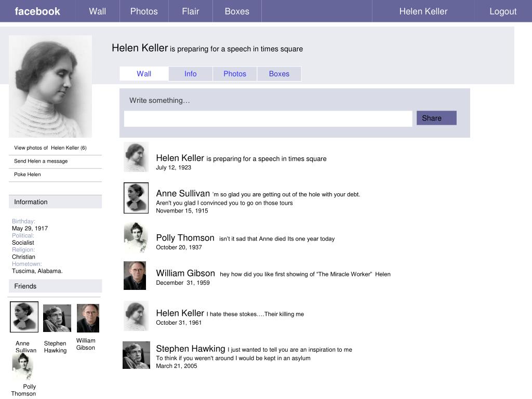
Task: Switch to the Photos profile tab
Action: tap(235, 74)
